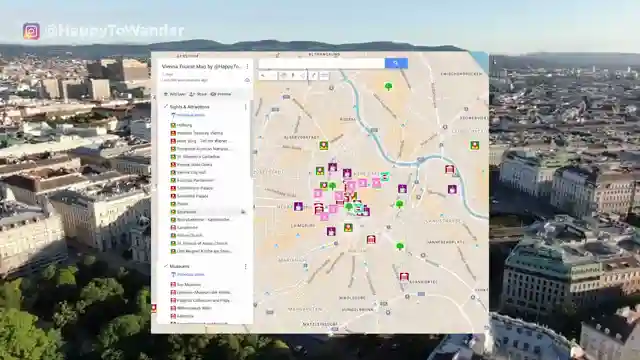The width and height of the screenshot is (640, 360).
Task: Click the Drive cloud saved icon
Action: point(247,80)
